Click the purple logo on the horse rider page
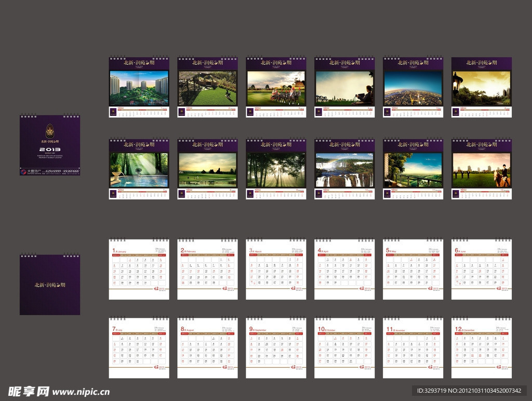Screen dimensions: 532x401 [456, 194]
